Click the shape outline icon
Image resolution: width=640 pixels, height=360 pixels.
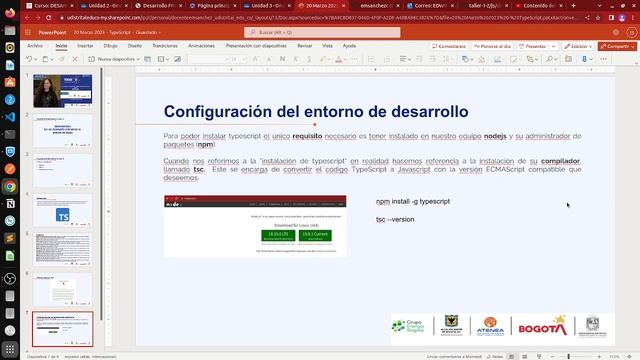pos(498,59)
